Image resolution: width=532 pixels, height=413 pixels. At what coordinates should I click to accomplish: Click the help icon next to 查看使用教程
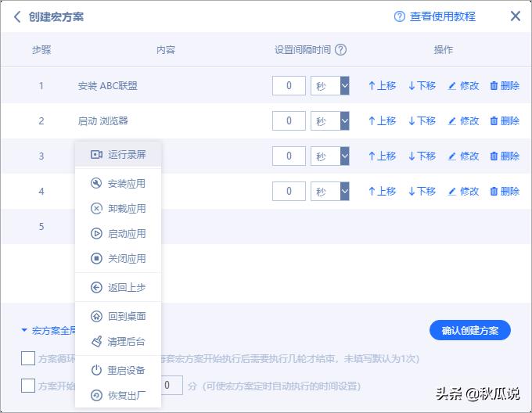[399, 16]
